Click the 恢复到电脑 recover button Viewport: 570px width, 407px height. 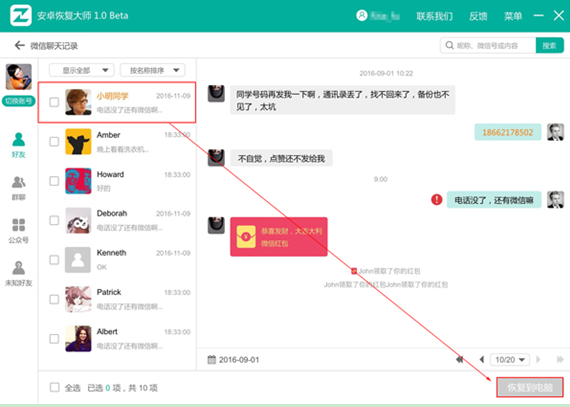click(x=530, y=387)
